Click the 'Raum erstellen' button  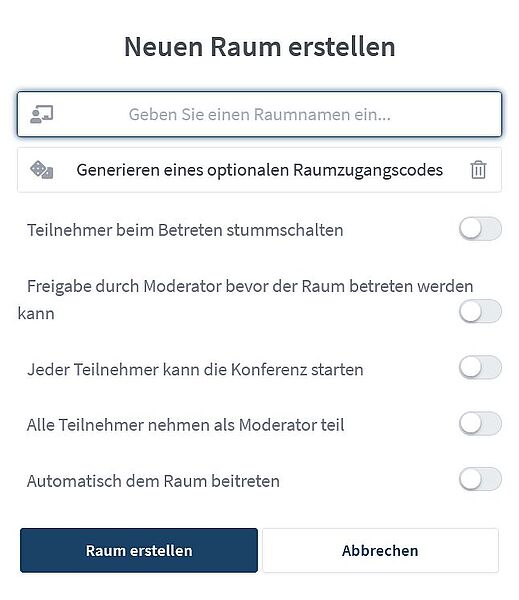(x=139, y=550)
